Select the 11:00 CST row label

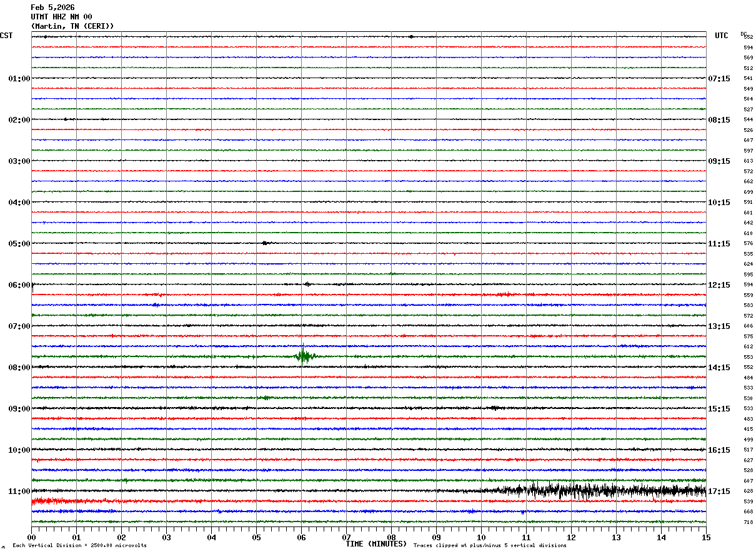19,491
